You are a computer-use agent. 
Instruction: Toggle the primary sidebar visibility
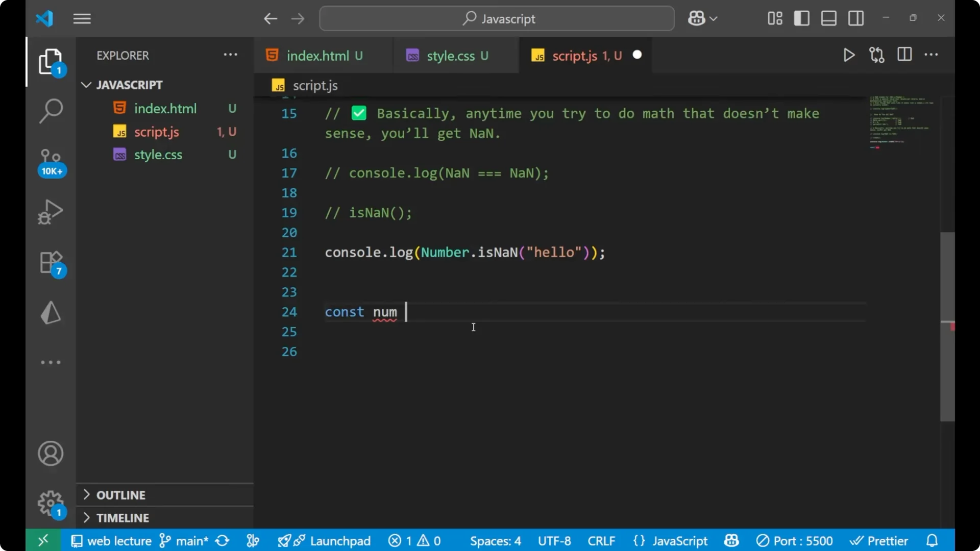pyautogui.click(x=801, y=18)
